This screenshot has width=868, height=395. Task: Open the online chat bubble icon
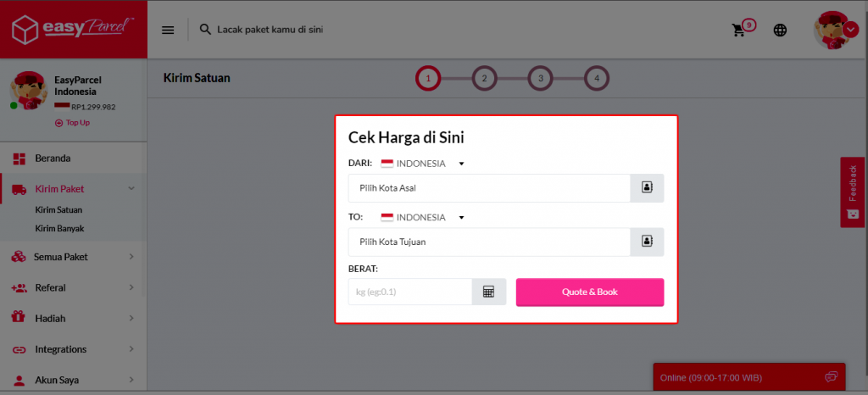(830, 377)
